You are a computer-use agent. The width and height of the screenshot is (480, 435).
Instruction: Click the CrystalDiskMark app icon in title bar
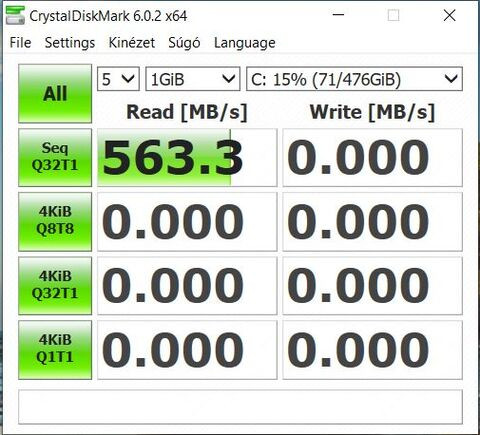coord(15,16)
